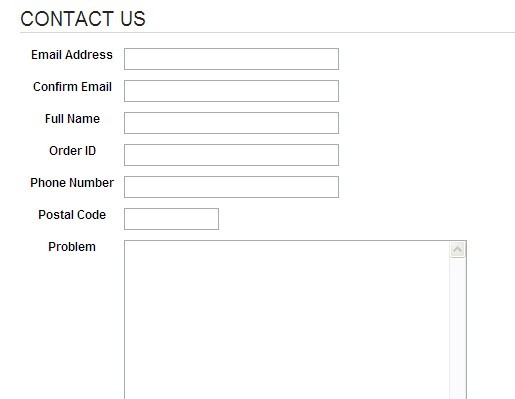Screen dimensions: 515x399
Task: Click the divider line under CONTACT US
Action: (x=267, y=33)
